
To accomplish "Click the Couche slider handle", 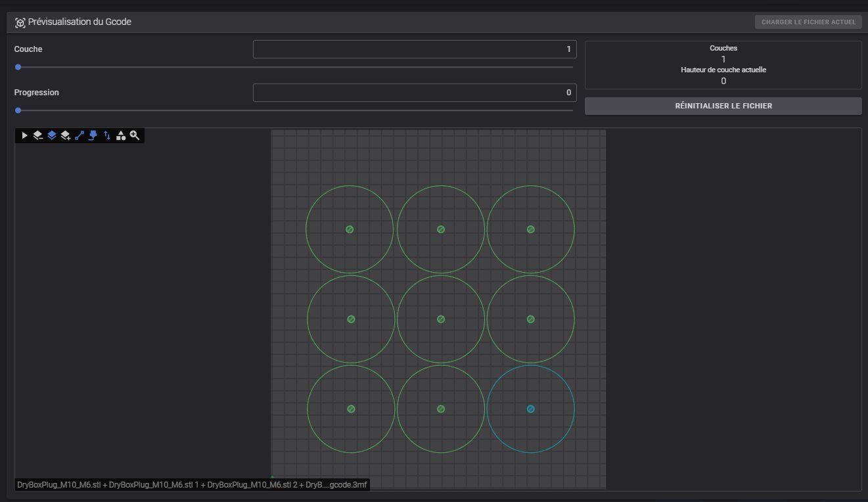I will 18,67.
